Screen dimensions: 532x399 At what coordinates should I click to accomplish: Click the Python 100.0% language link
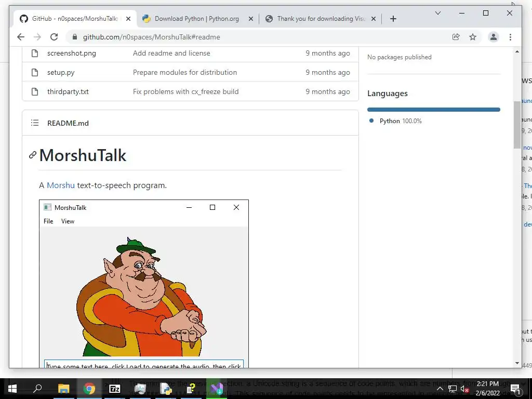401,121
